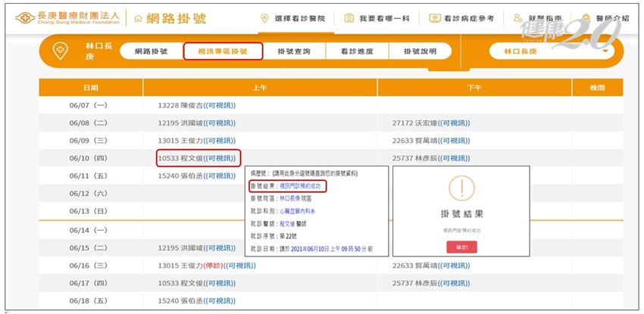Select 10533 程文俊 on 06/10 morning
This screenshot has height=314, width=644.
pyautogui.click(x=197, y=158)
